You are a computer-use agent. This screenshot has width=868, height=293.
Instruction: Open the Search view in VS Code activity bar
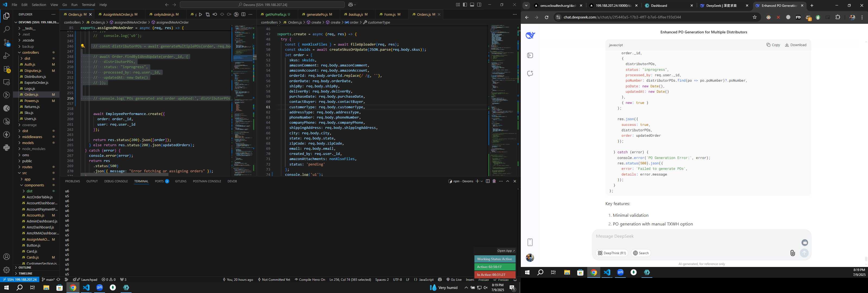pos(7,29)
